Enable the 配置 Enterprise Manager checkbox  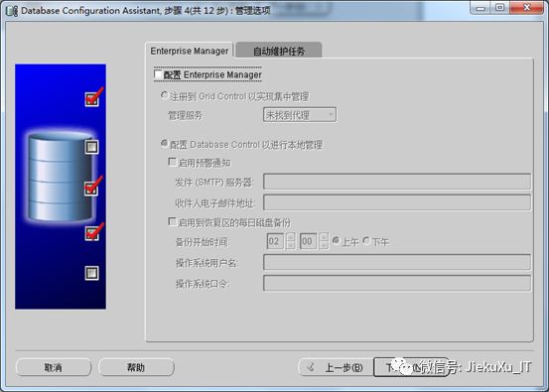pyautogui.click(x=158, y=74)
